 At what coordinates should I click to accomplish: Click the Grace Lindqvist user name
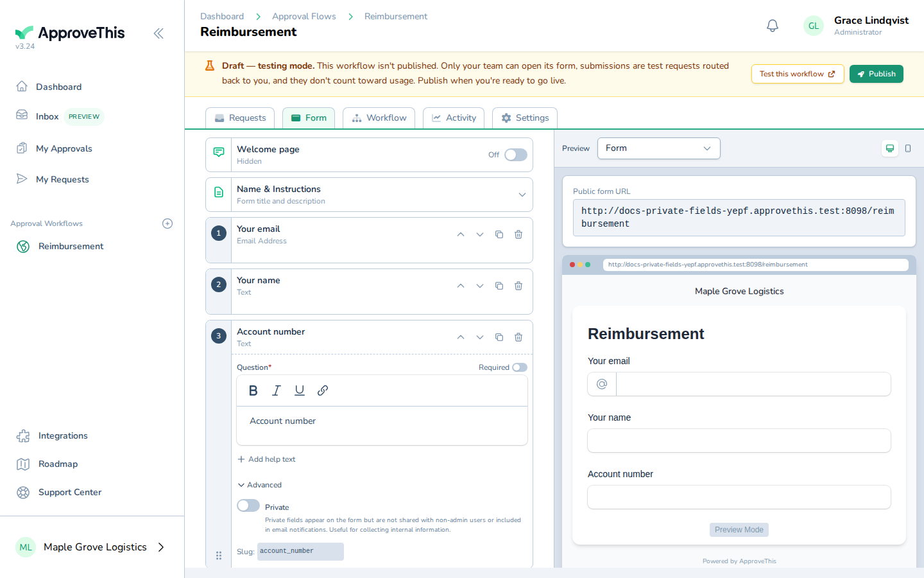pos(871,21)
